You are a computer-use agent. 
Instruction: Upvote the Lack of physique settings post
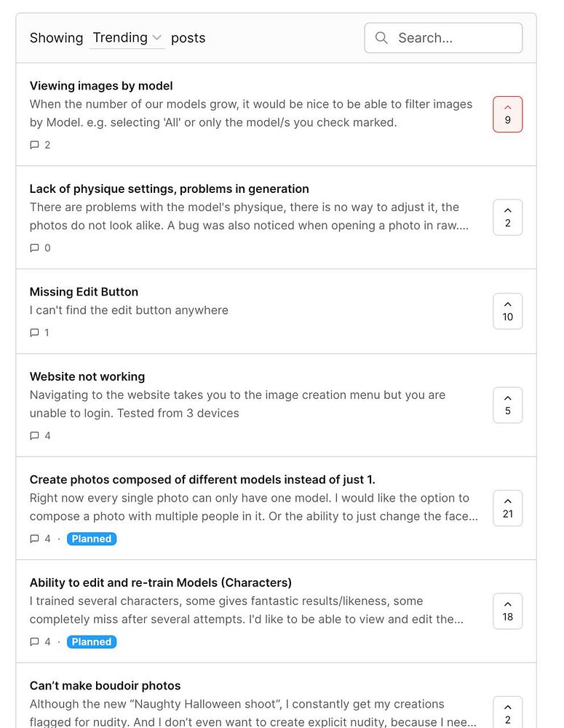point(507,217)
